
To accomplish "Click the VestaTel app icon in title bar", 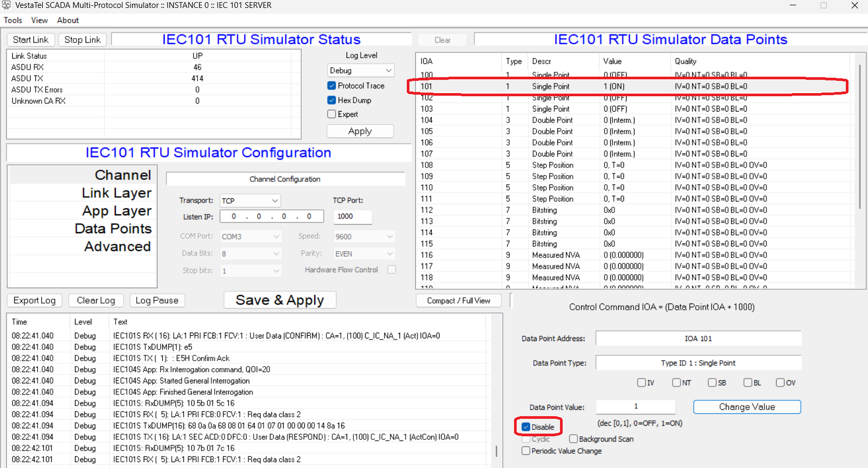I will (6, 5).
